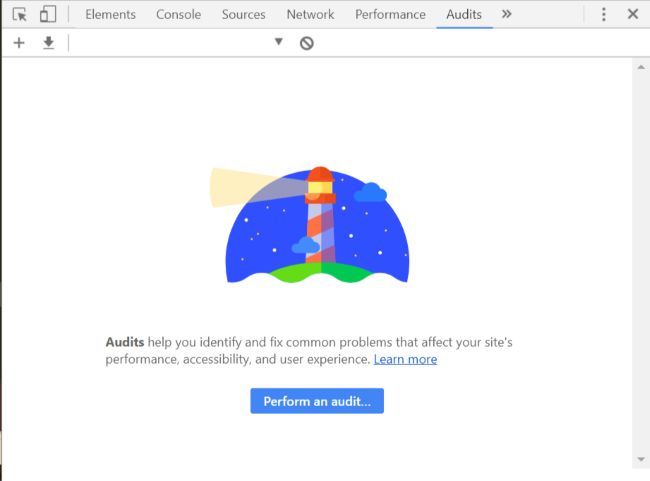The image size is (650, 481).
Task: Click the Lighthouse illustration
Action: [x=309, y=225]
